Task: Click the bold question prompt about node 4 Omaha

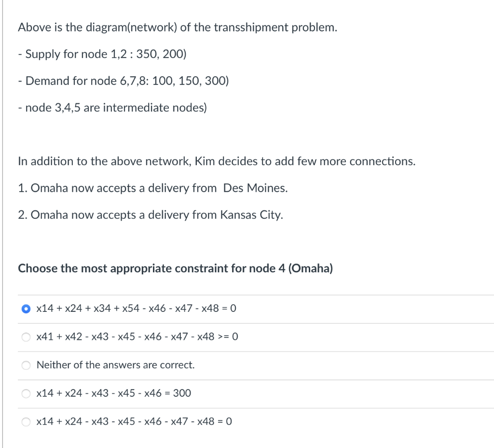Action: coord(175,268)
